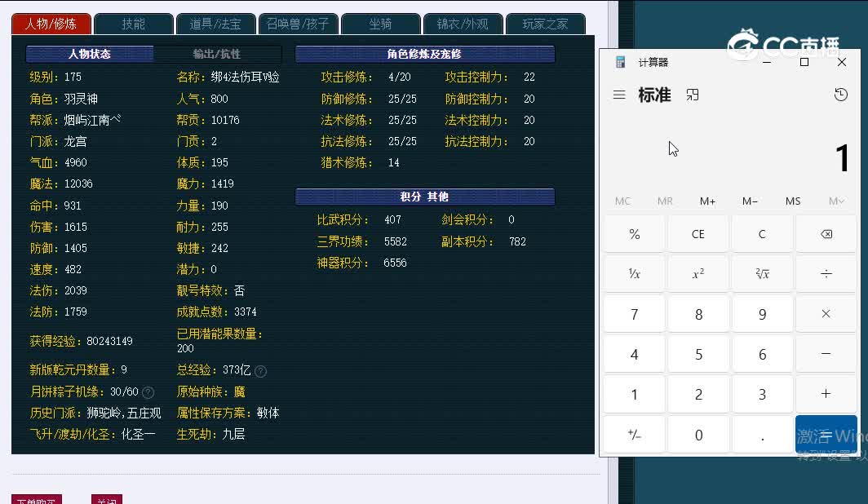Click the 标准 mode title in calculator
This screenshot has width=868, height=504.
[654, 95]
